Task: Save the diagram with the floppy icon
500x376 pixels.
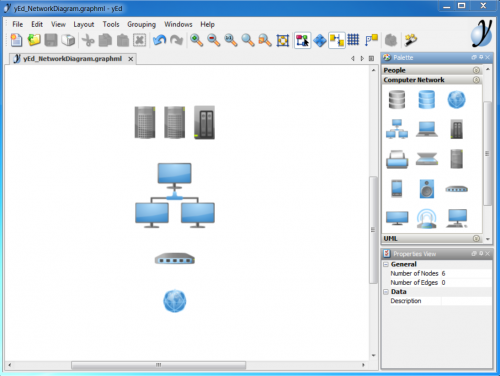Action: point(51,40)
